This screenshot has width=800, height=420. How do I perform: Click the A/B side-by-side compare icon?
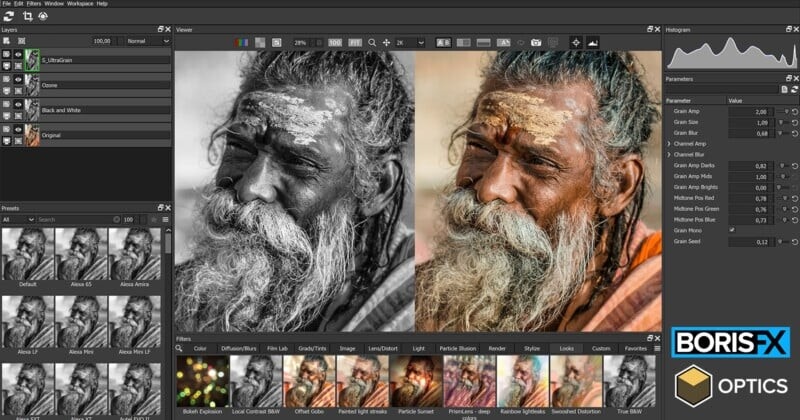443,43
